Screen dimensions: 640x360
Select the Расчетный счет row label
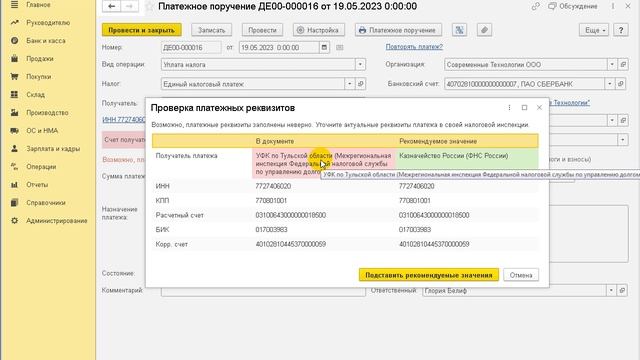click(180, 215)
